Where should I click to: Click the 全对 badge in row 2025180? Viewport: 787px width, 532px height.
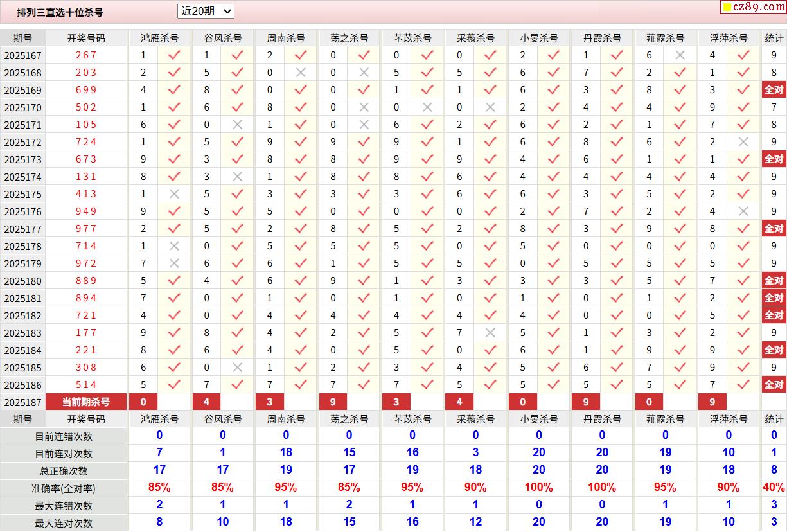[774, 281]
